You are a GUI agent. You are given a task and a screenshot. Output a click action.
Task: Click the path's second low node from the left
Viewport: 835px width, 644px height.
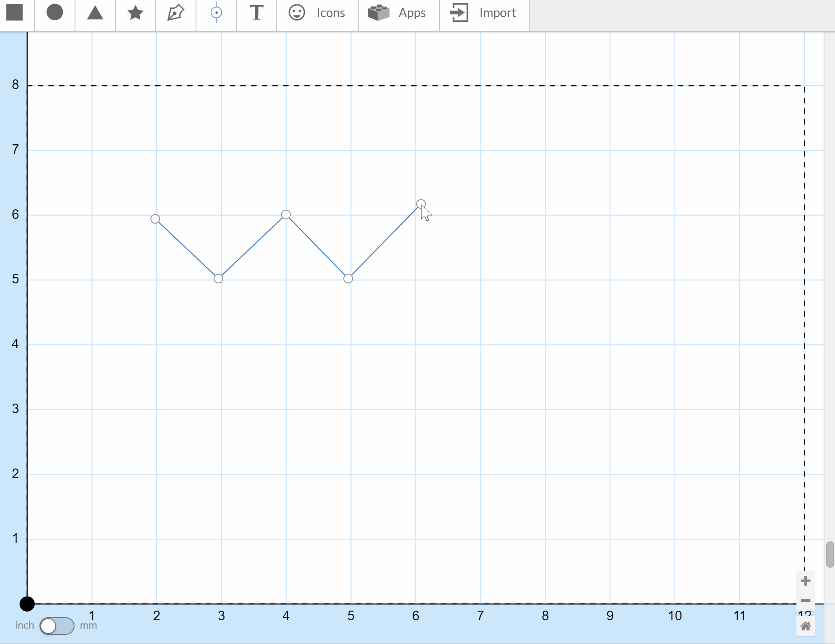click(x=348, y=279)
